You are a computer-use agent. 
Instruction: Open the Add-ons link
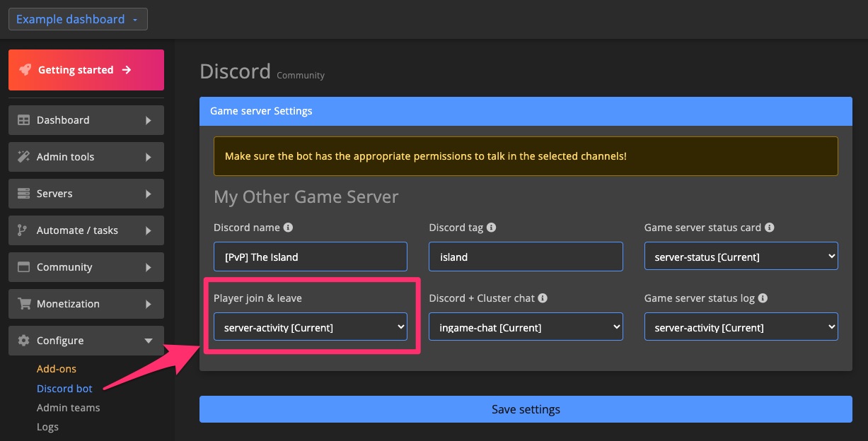(56, 369)
